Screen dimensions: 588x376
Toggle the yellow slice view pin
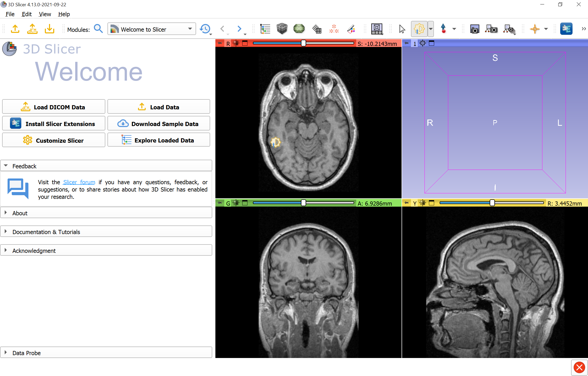coord(407,203)
